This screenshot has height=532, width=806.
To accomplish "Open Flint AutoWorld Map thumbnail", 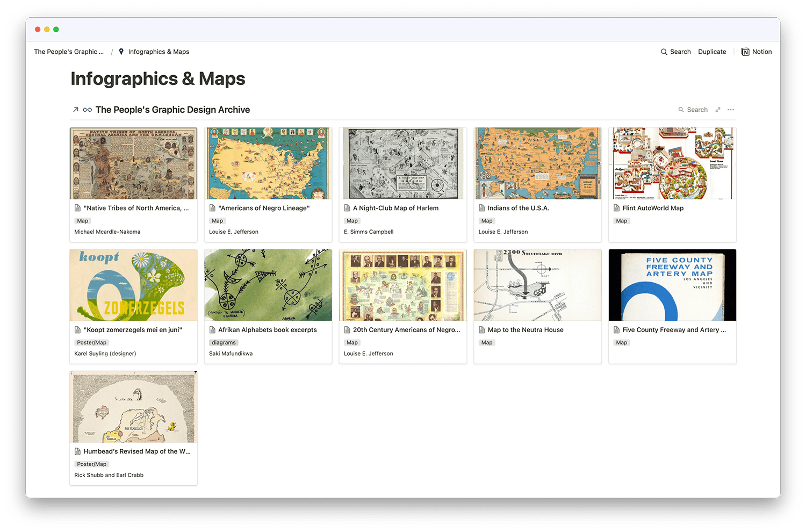I will pyautogui.click(x=672, y=163).
